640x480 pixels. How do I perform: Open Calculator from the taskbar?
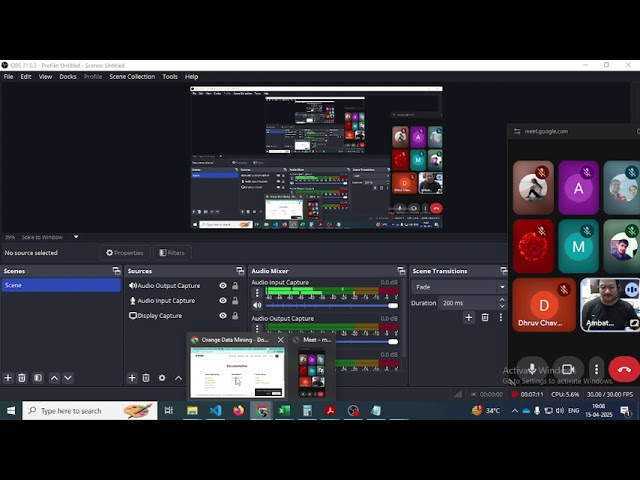[x=307, y=411]
